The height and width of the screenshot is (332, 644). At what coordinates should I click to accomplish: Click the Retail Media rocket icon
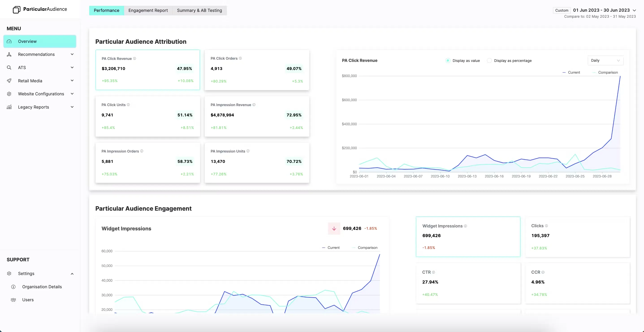9,81
